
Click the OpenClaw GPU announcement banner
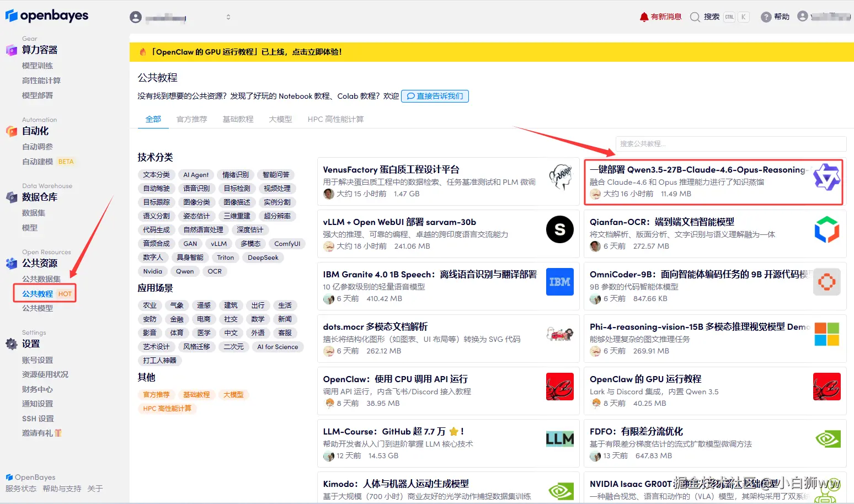(492, 52)
